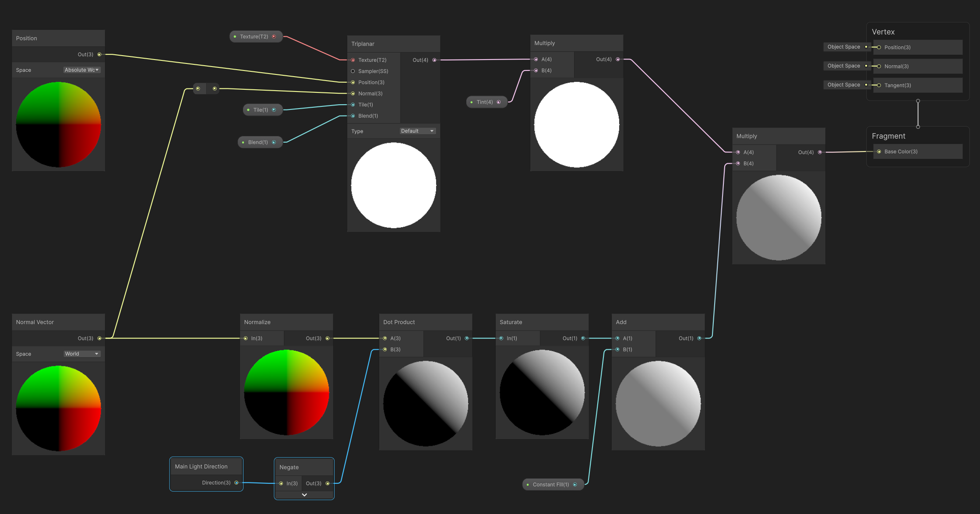The height and width of the screenshot is (514, 980).
Task: Click Saturate In(1) input port
Action: pos(501,338)
